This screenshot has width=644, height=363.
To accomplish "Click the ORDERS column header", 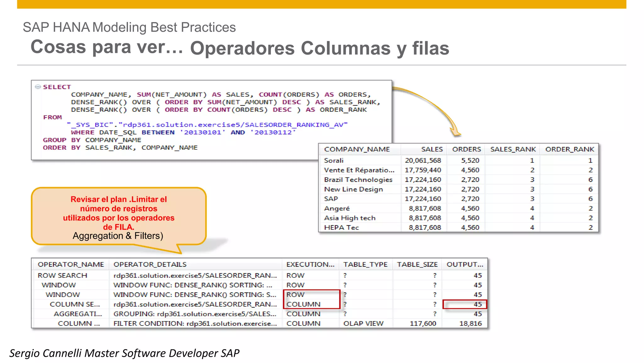I will [467, 149].
